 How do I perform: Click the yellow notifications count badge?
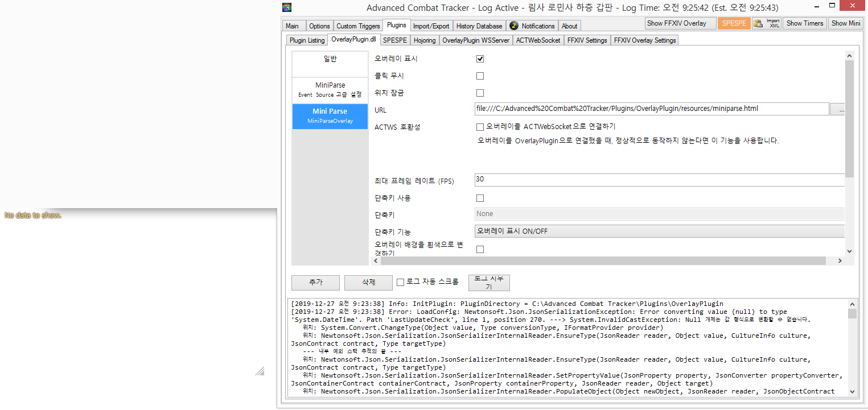click(513, 26)
